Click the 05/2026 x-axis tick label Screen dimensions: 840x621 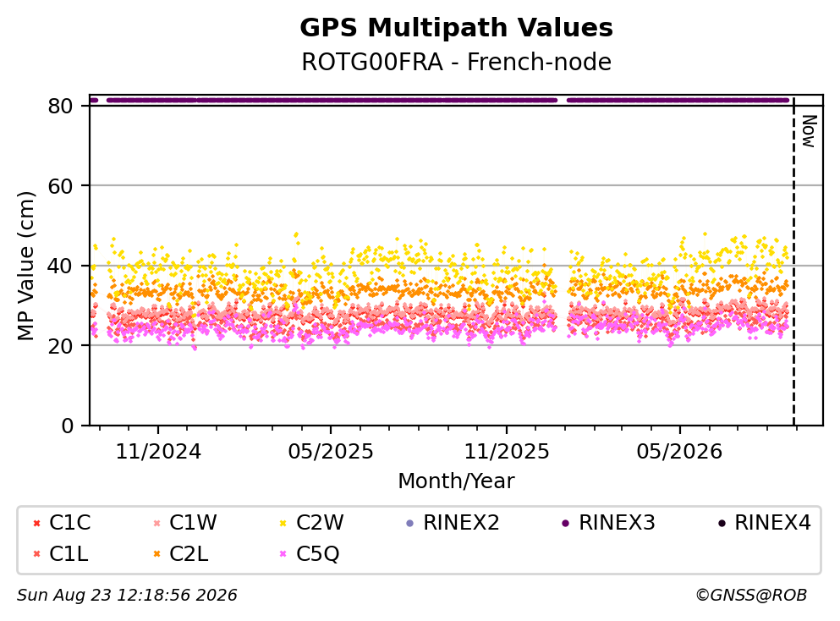pos(679,452)
